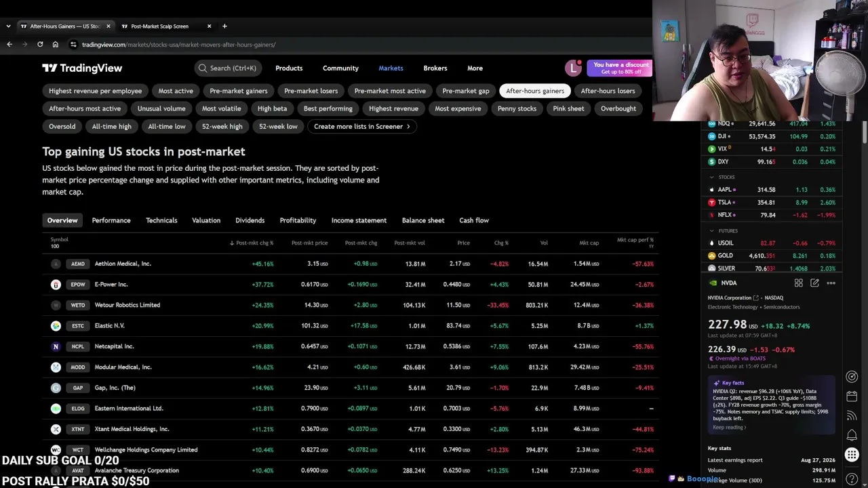The width and height of the screenshot is (868, 488).
Task: Switch to the Performance tab
Action: pos(111,220)
